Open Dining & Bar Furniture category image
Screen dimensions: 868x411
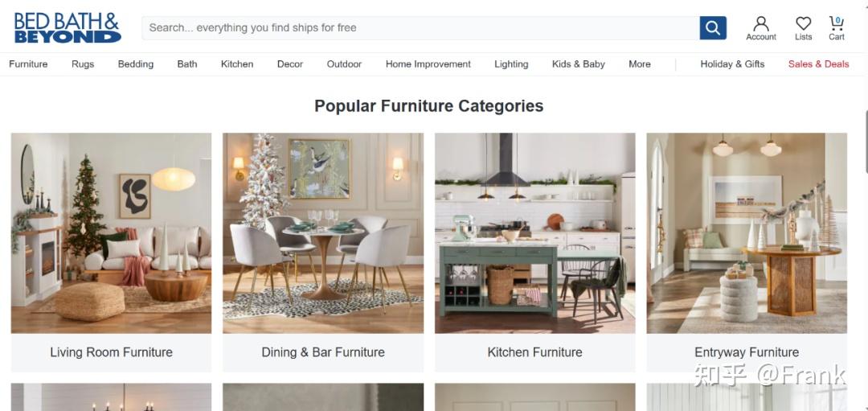click(323, 233)
